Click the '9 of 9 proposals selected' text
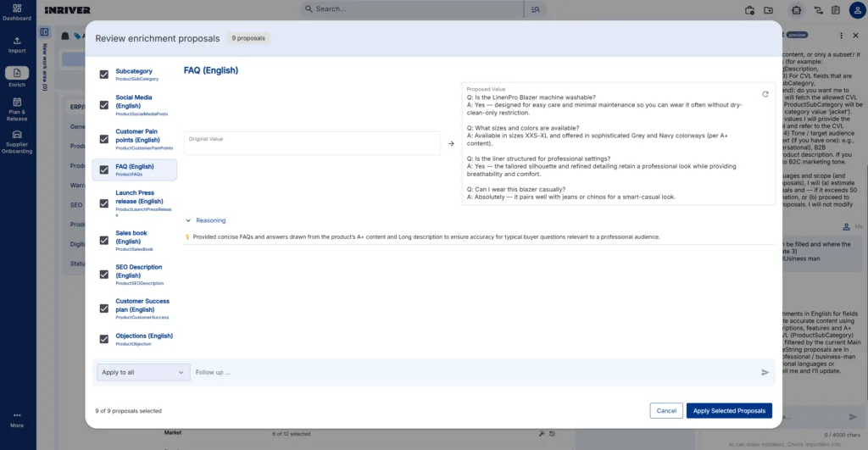This screenshot has width=868, height=450. [x=129, y=411]
